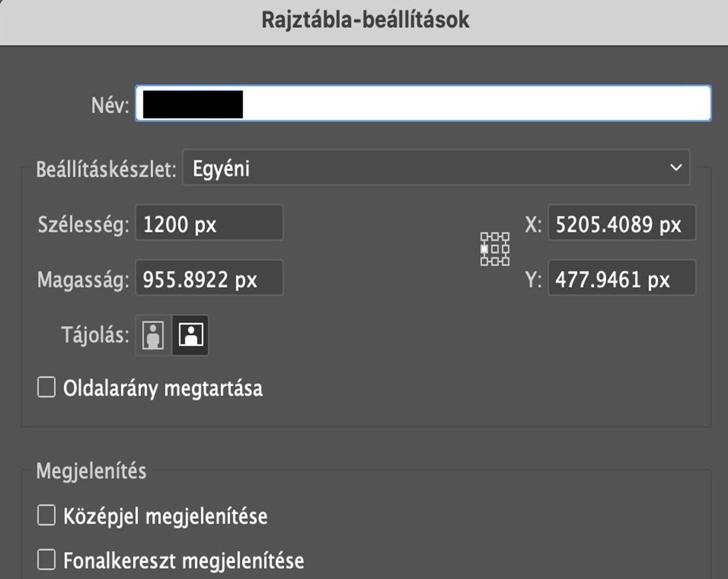Click the Név input field
This screenshot has height=579, width=728.
click(424, 103)
